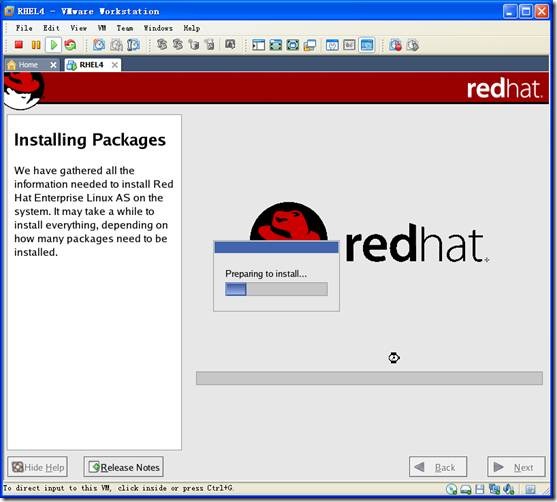Click the record movie icon with red dot

pyautogui.click(x=395, y=45)
